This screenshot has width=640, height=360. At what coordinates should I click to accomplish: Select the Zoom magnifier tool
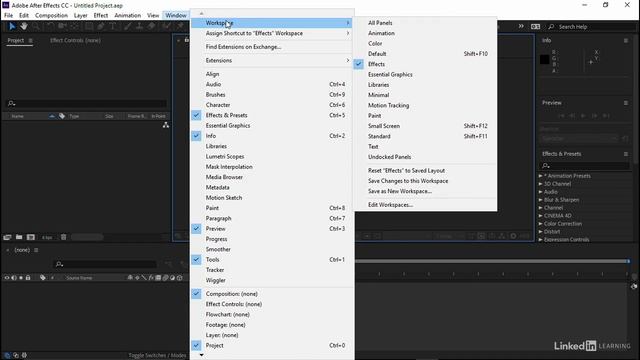pyautogui.click(x=36, y=27)
